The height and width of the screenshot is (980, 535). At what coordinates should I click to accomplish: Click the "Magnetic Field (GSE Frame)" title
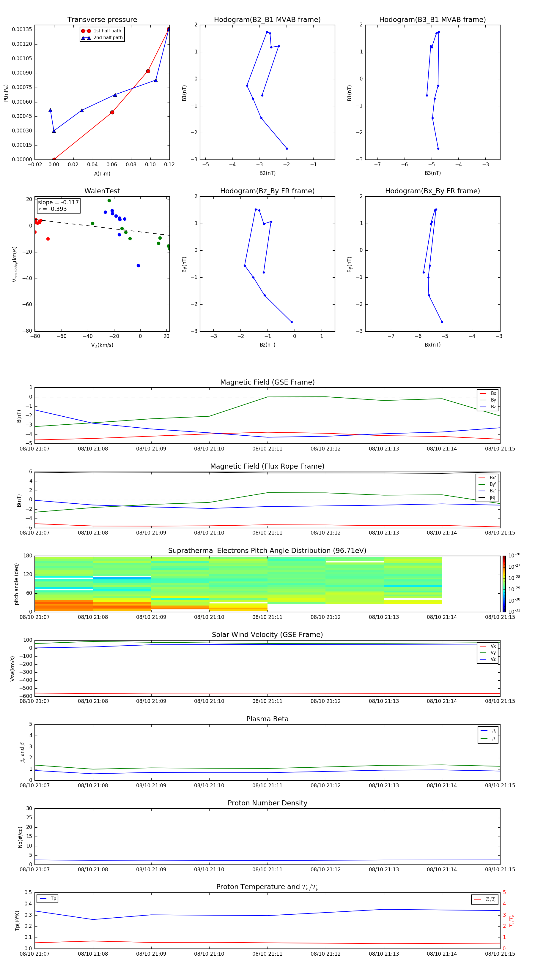[x=267, y=382]
